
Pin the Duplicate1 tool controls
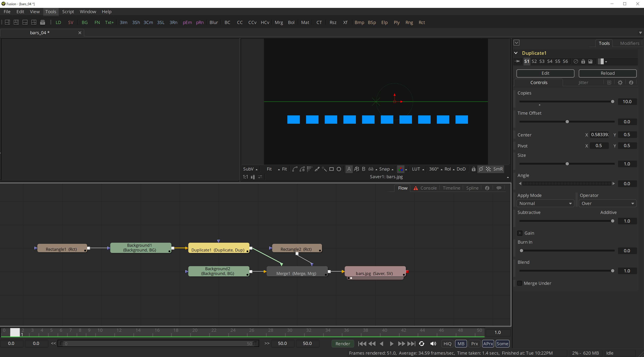[x=517, y=61]
